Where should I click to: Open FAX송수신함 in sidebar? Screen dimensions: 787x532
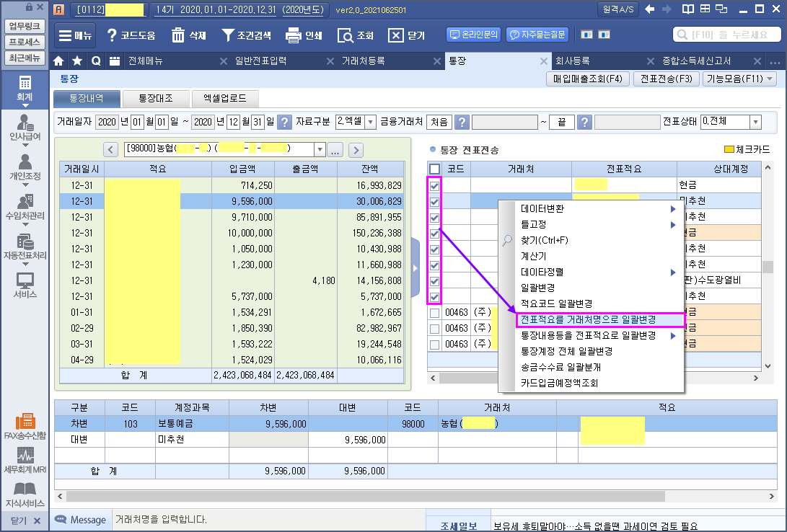pos(25,427)
